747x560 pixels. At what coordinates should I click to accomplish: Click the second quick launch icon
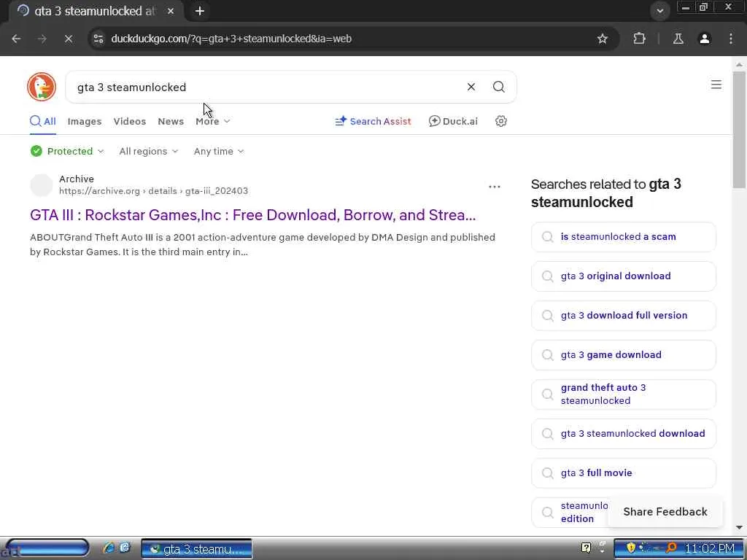click(125, 548)
